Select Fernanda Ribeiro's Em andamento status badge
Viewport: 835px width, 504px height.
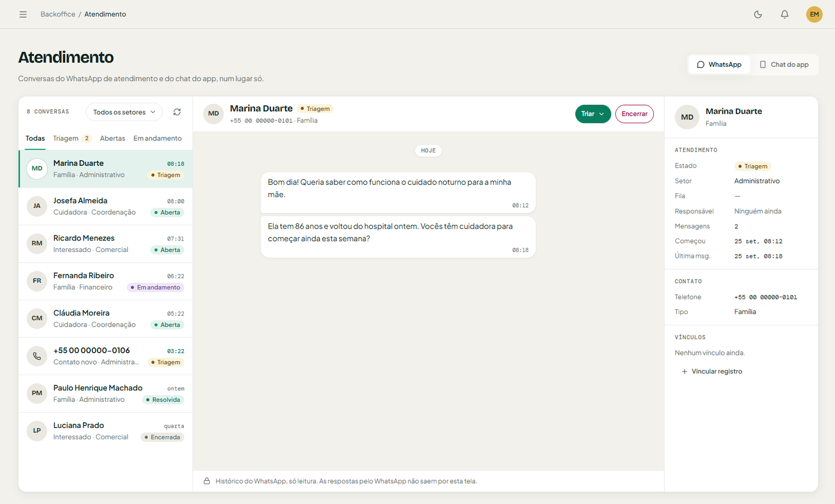[156, 287]
